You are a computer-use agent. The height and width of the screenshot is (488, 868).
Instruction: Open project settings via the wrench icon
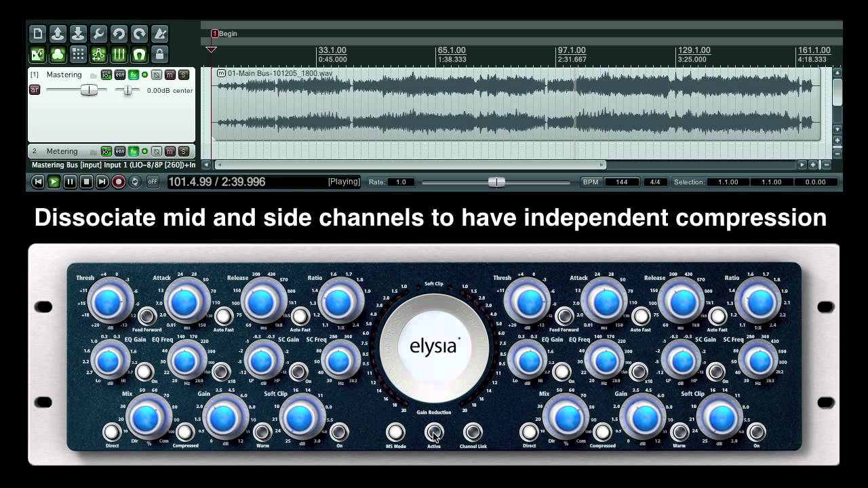(x=99, y=34)
